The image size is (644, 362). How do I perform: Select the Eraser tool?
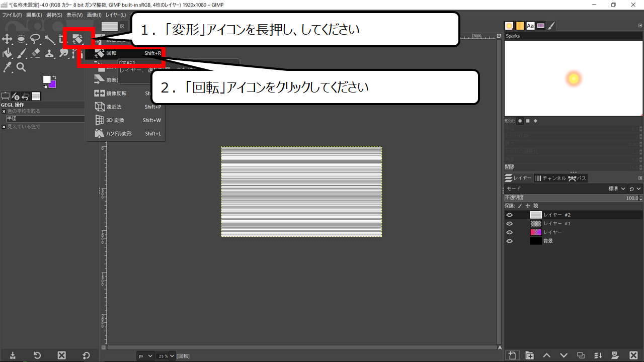point(36,53)
